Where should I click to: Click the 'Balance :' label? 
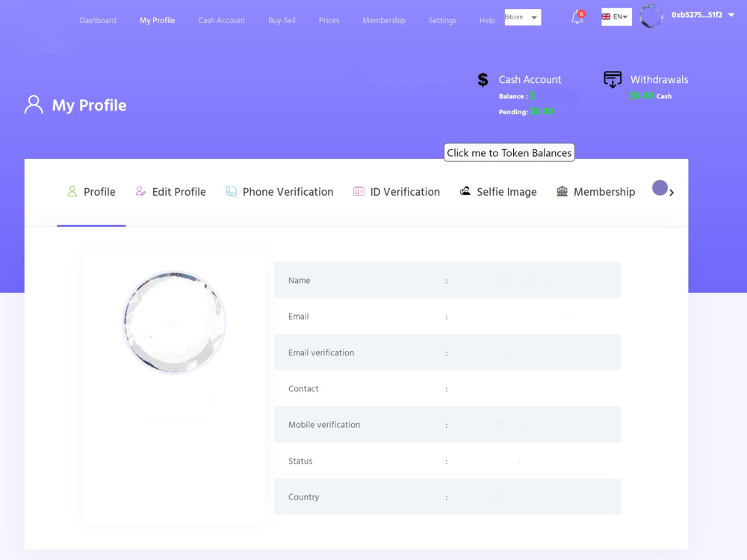pyautogui.click(x=513, y=96)
